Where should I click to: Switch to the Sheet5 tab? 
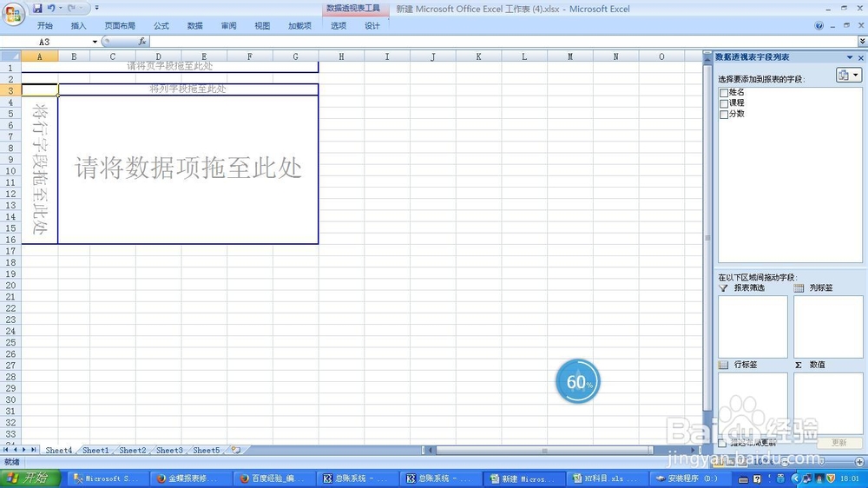[207, 451]
